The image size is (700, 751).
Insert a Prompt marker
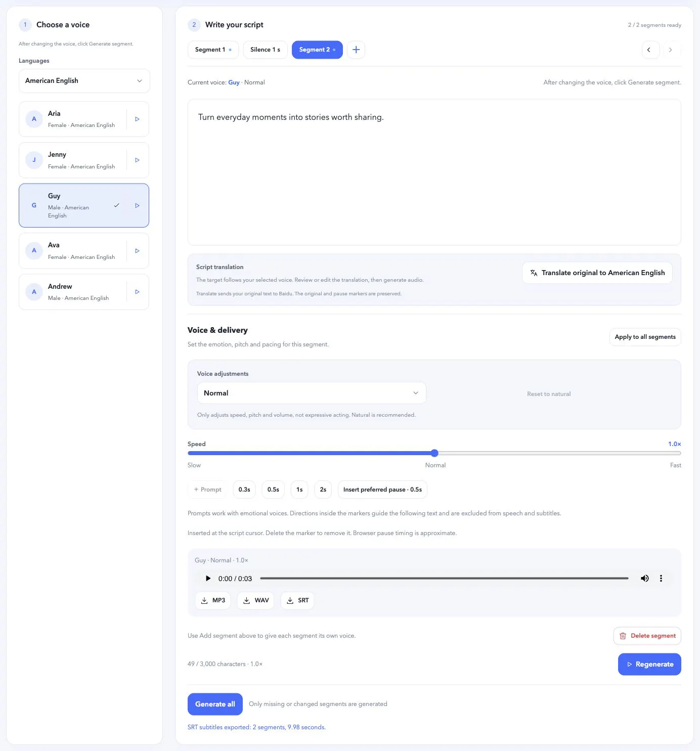coord(208,490)
